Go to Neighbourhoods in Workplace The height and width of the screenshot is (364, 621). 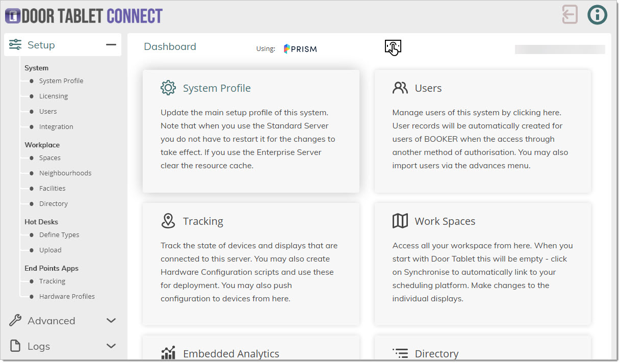point(65,173)
